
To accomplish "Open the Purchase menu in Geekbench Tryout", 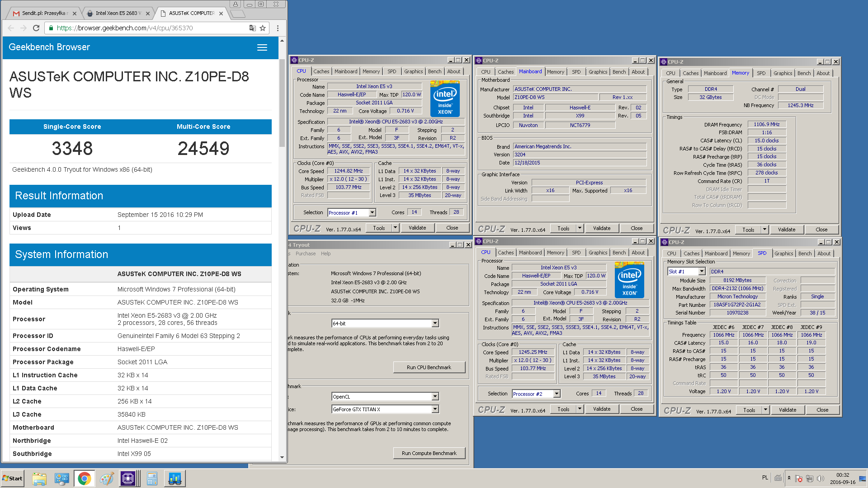I will tap(306, 253).
